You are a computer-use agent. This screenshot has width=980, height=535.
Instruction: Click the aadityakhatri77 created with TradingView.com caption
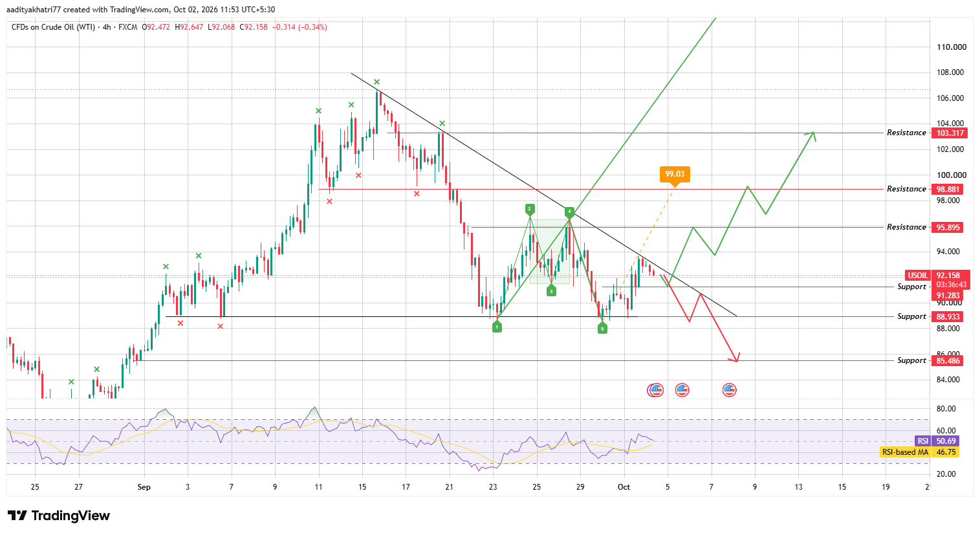pyautogui.click(x=89, y=10)
